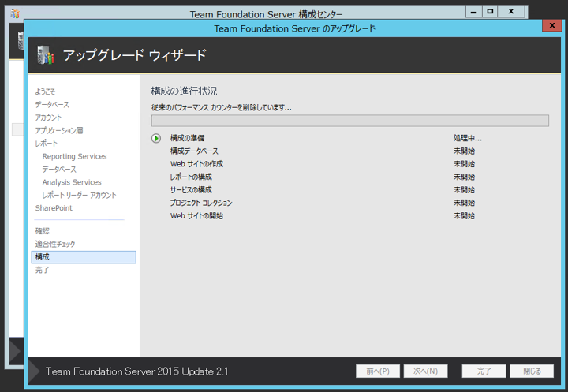The image size is (568, 392).
Task: Click the 構成の準備 task row text
Action: 187,138
